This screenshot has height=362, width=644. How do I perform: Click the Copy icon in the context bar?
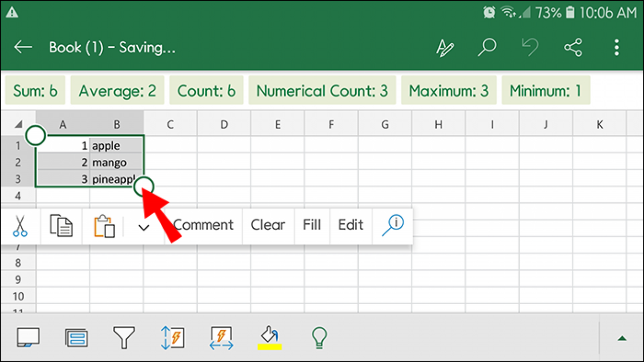61,225
